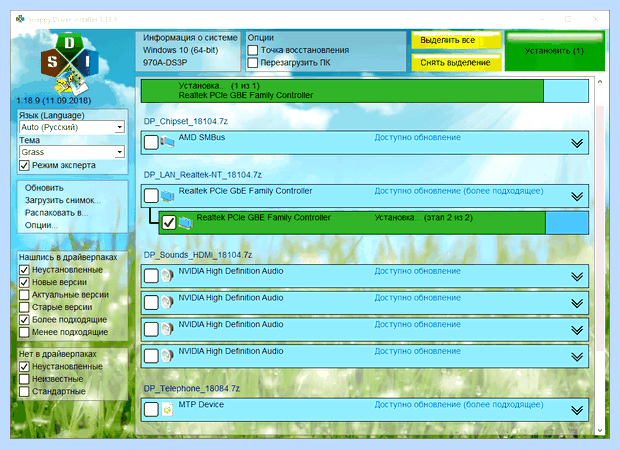Click the network icon beside Realtek PCIe GbE
The height and width of the screenshot is (449, 620).
167,195
